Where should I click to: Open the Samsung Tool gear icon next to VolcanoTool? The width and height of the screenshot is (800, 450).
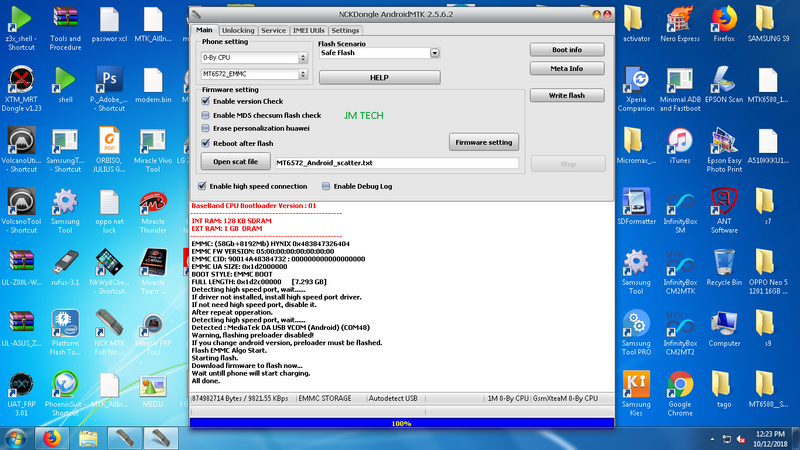click(65, 211)
